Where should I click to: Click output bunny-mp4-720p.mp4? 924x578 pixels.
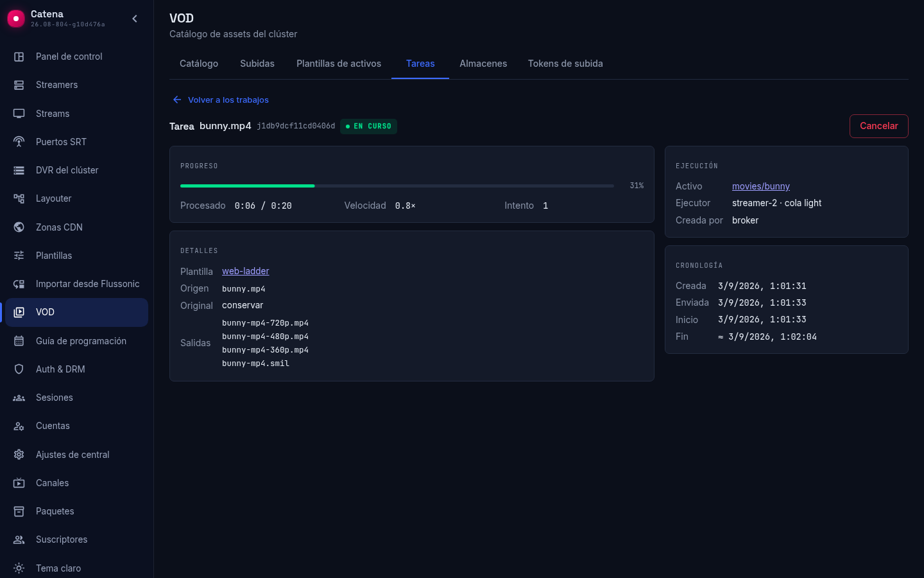click(265, 323)
